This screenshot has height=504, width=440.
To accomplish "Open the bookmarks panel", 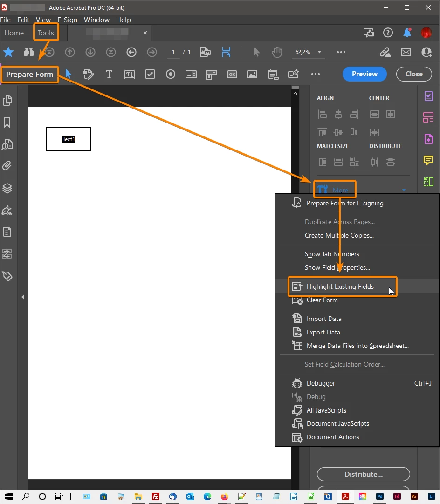I will click(7, 123).
